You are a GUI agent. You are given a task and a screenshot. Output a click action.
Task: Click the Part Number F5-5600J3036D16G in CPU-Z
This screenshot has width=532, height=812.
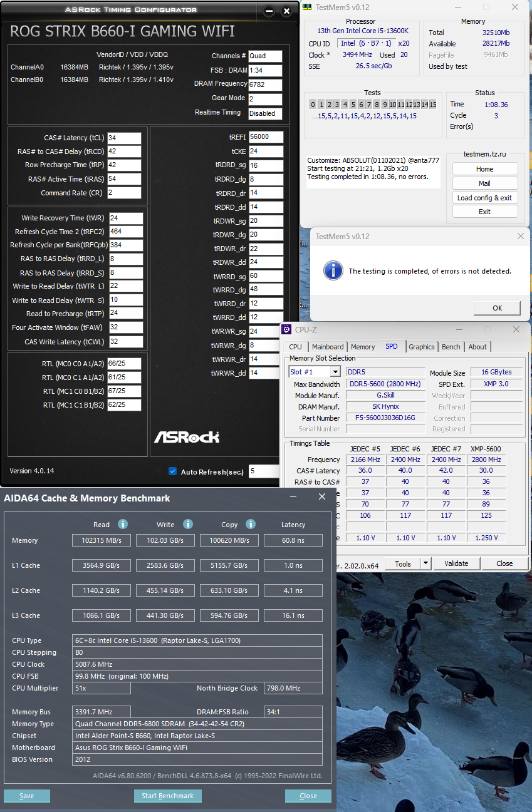385,418
